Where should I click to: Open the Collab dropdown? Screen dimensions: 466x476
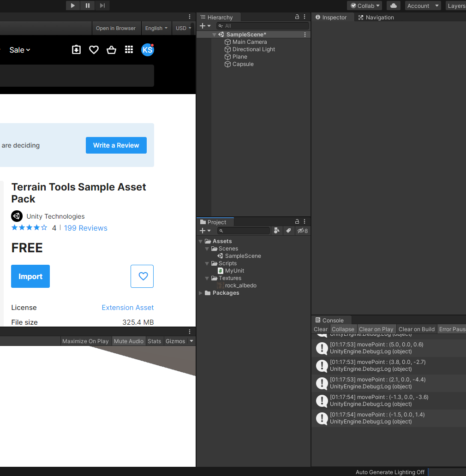click(x=364, y=6)
